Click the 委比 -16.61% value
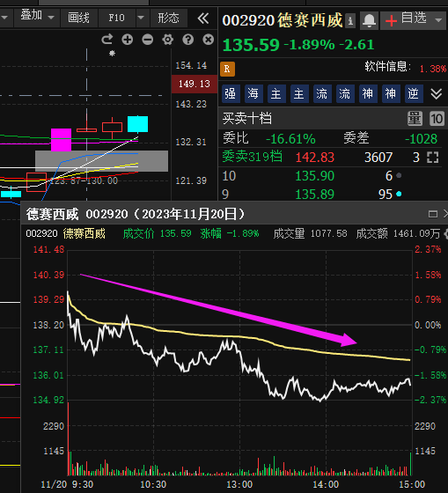Viewport: 448px width, 493px height. [x=290, y=139]
